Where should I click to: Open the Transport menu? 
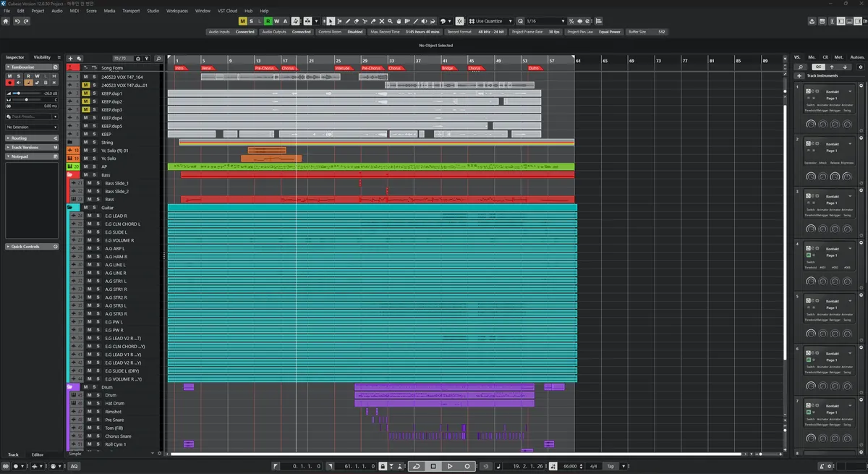[131, 11]
